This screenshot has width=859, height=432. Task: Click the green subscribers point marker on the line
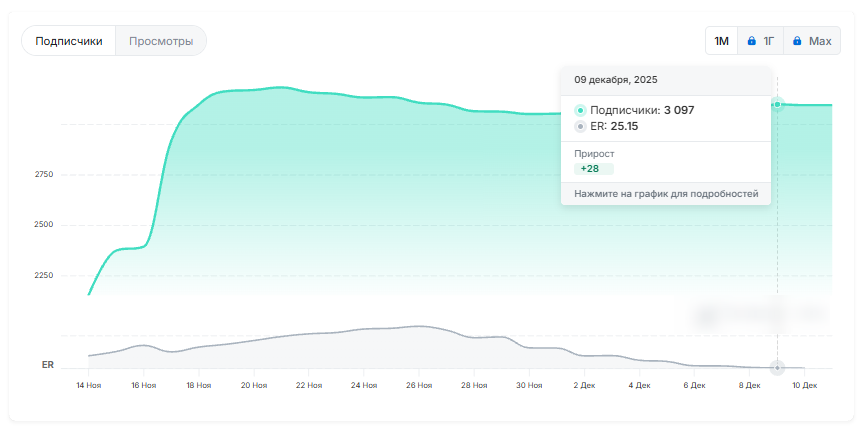pos(777,104)
